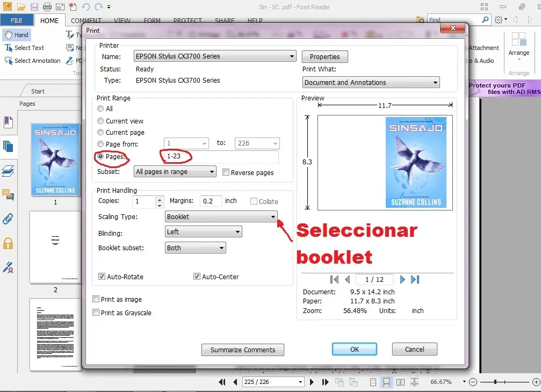This screenshot has height=392, width=541.
Task: Select the Select Text tool
Action: coord(24,48)
